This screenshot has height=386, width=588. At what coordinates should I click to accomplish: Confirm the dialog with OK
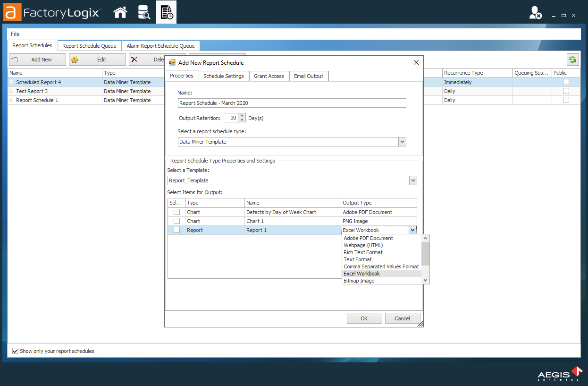coord(364,318)
